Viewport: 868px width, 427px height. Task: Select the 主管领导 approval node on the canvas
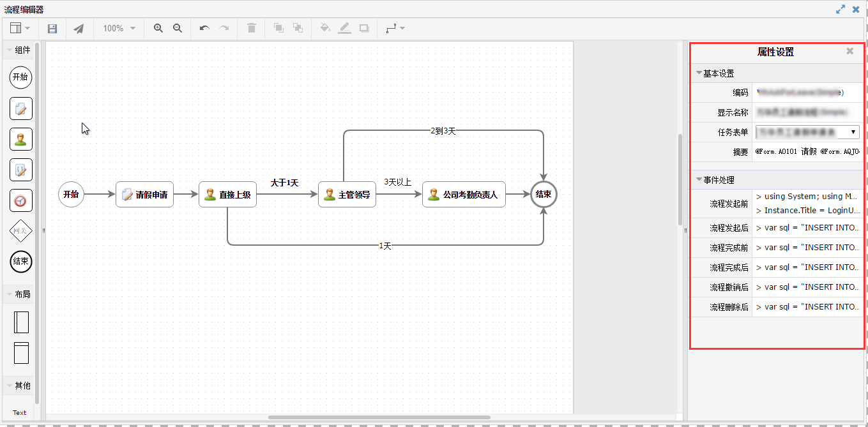(x=347, y=195)
